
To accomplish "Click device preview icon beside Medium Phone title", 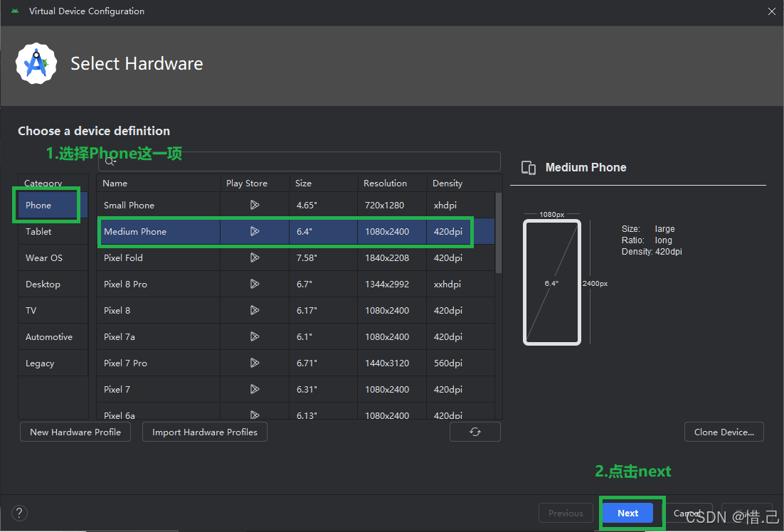I will click(x=529, y=168).
